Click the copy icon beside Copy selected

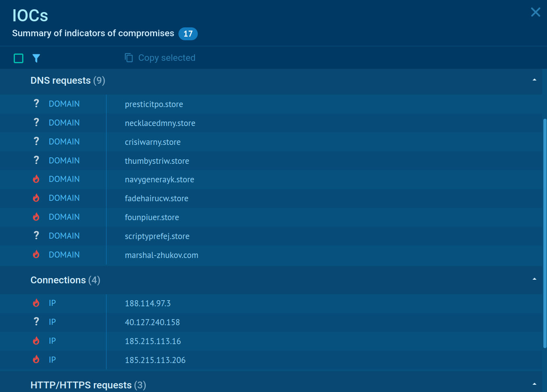pyautogui.click(x=129, y=58)
